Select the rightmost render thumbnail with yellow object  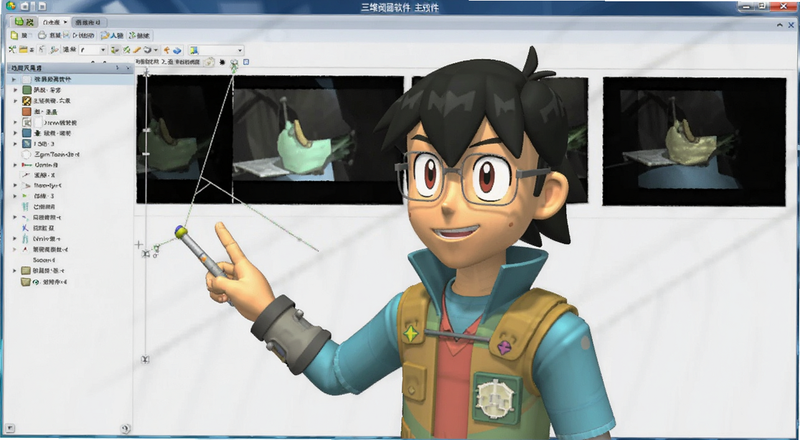point(694,141)
